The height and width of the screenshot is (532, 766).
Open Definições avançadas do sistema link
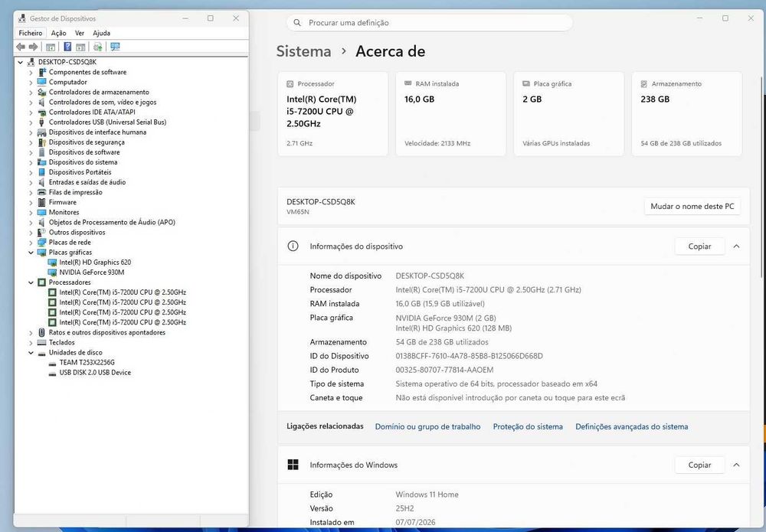click(x=632, y=426)
